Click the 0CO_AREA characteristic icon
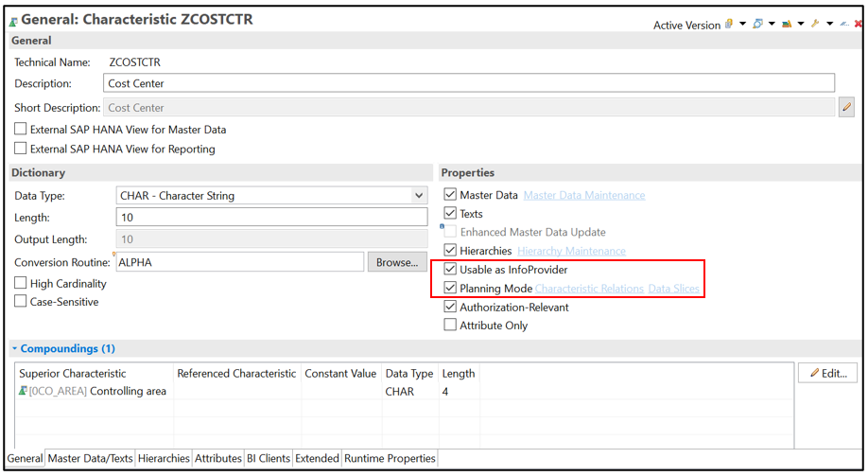 click(x=23, y=391)
